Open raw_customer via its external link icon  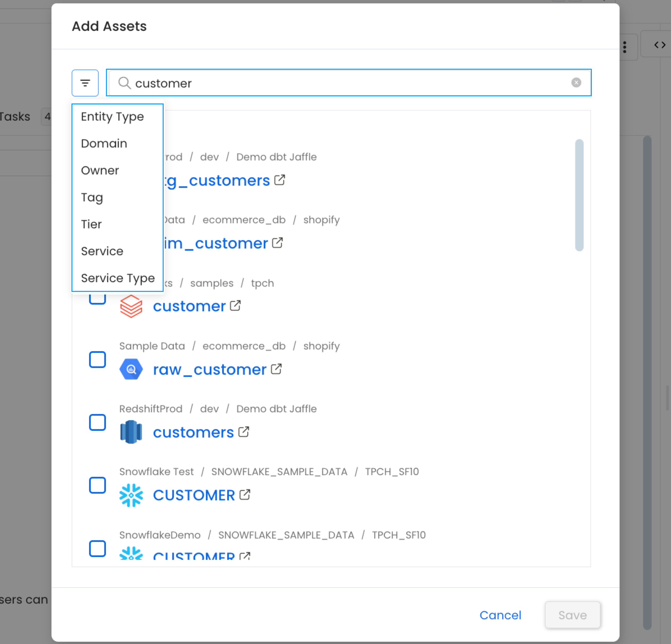click(x=276, y=369)
